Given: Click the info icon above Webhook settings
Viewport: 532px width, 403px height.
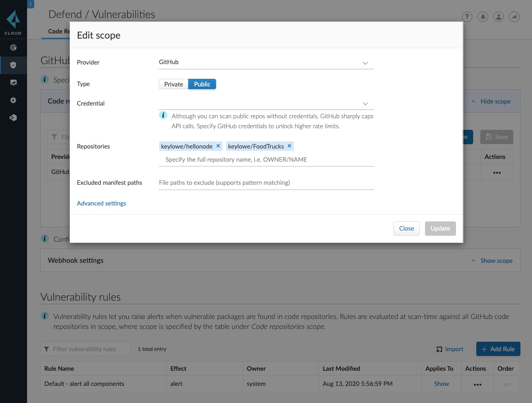Looking at the screenshot, I should 45,239.
